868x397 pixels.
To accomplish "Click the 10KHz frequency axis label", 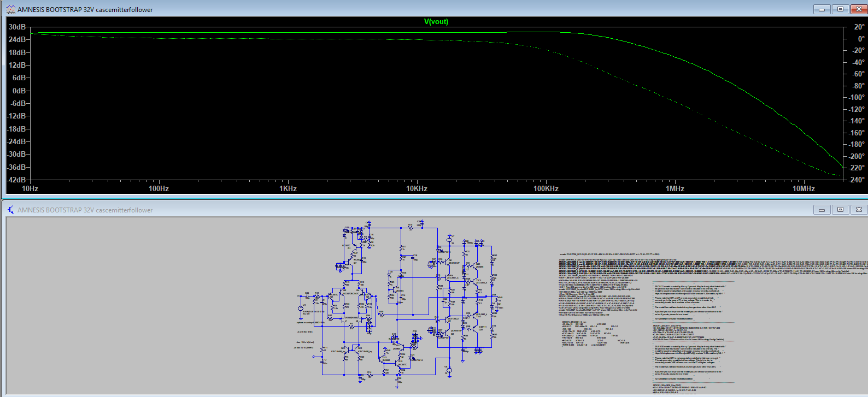I will (417, 188).
